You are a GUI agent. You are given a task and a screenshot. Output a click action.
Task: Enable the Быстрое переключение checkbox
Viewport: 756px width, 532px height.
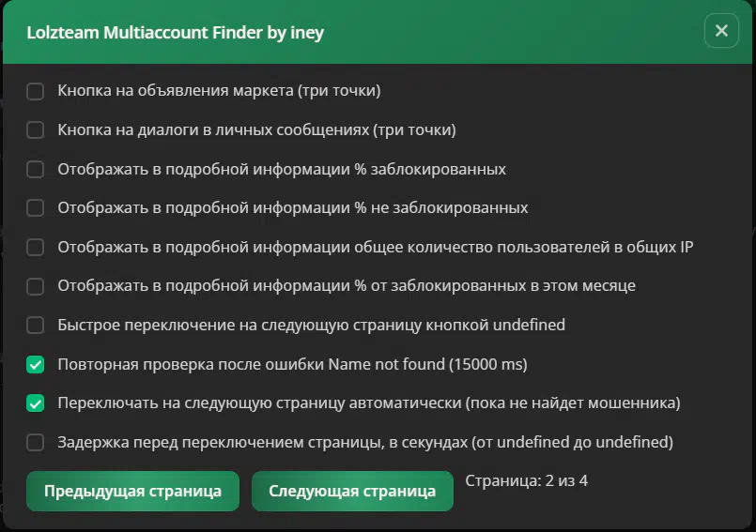click(36, 326)
